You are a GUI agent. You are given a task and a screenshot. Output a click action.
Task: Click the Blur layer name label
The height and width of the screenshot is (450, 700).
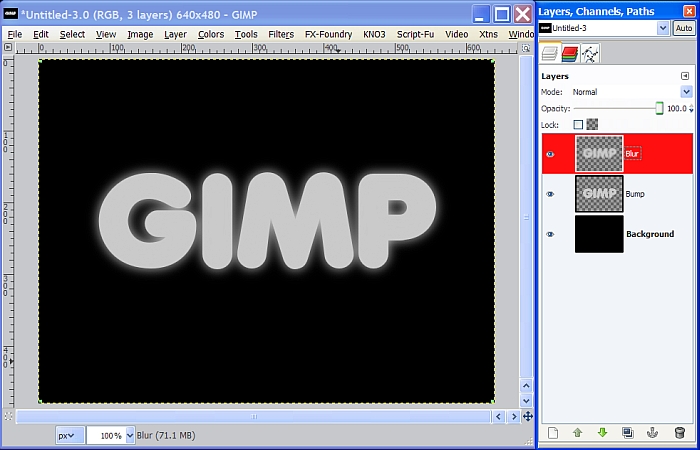click(632, 154)
